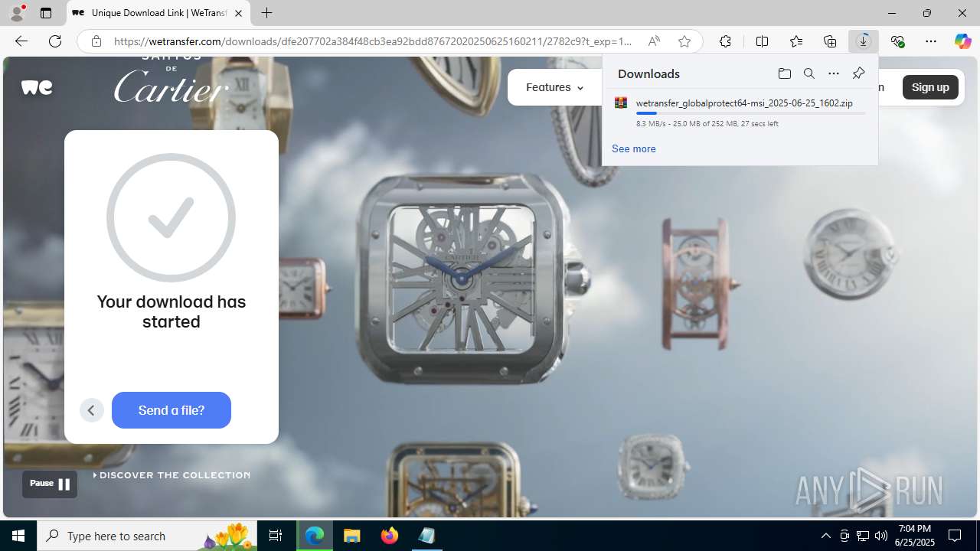Launch Firefox from taskbar
Image resolution: width=980 pixels, height=551 pixels.
(x=390, y=536)
